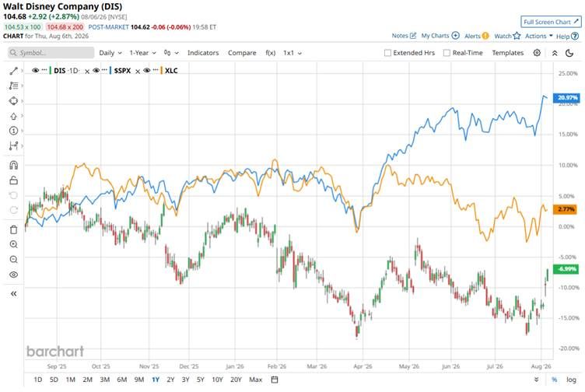Viewport: 585px width, 392px height.
Task: Toggle log scale
Action: click(x=571, y=380)
